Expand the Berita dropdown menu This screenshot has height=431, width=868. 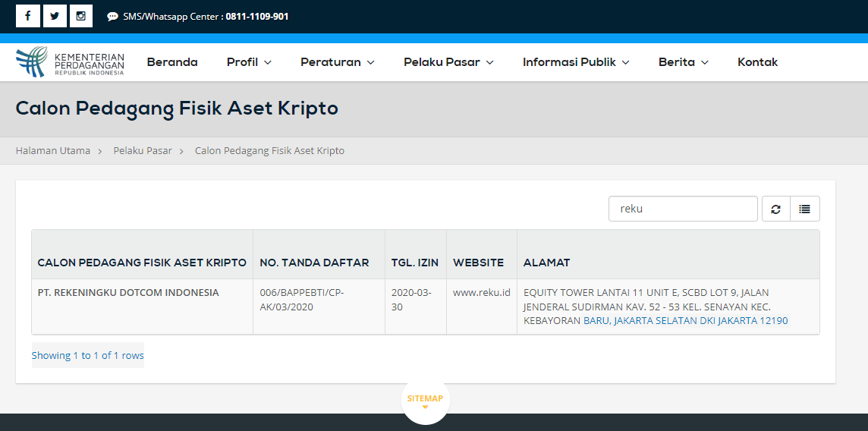(x=683, y=62)
